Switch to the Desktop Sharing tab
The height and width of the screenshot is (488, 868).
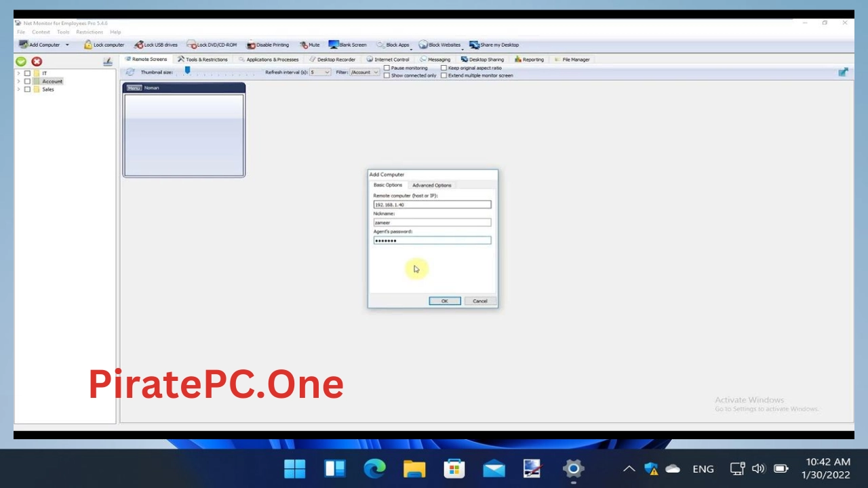[482, 59]
